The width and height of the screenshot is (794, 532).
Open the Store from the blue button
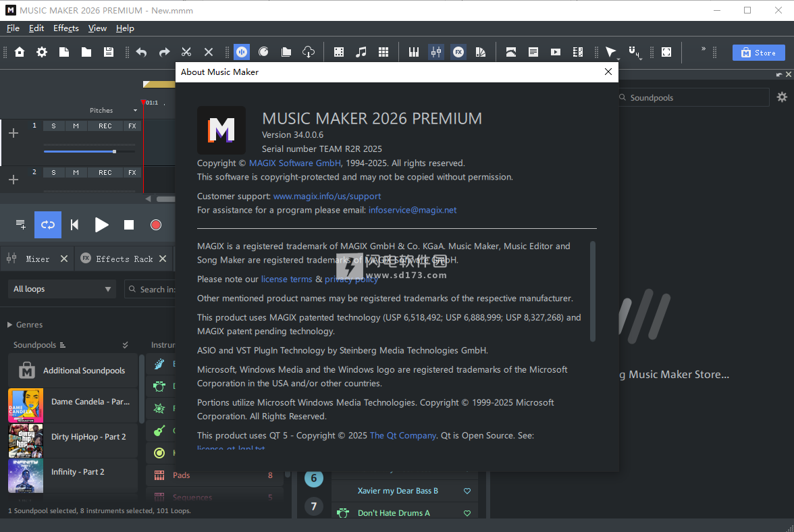pyautogui.click(x=759, y=53)
